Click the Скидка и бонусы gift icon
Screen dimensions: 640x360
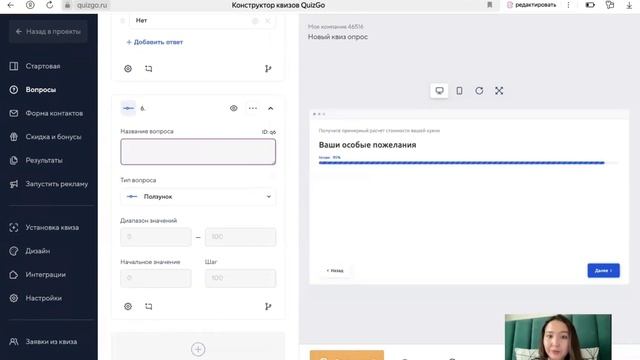tap(14, 137)
